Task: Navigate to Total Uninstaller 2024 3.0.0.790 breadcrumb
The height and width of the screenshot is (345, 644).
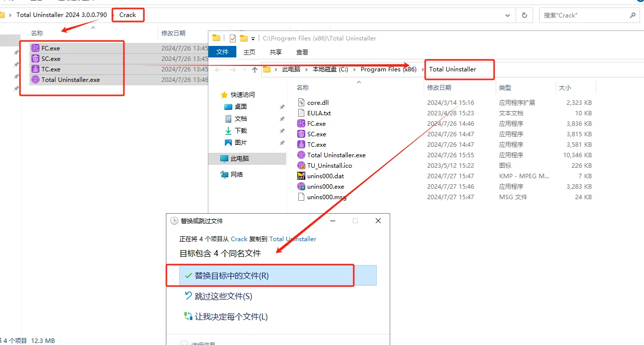Action: pos(61,15)
